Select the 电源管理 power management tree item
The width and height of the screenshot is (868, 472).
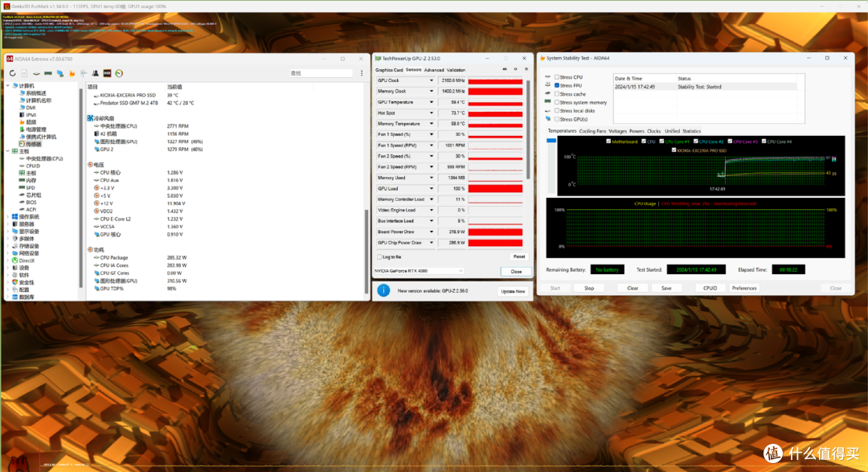[33, 129]
